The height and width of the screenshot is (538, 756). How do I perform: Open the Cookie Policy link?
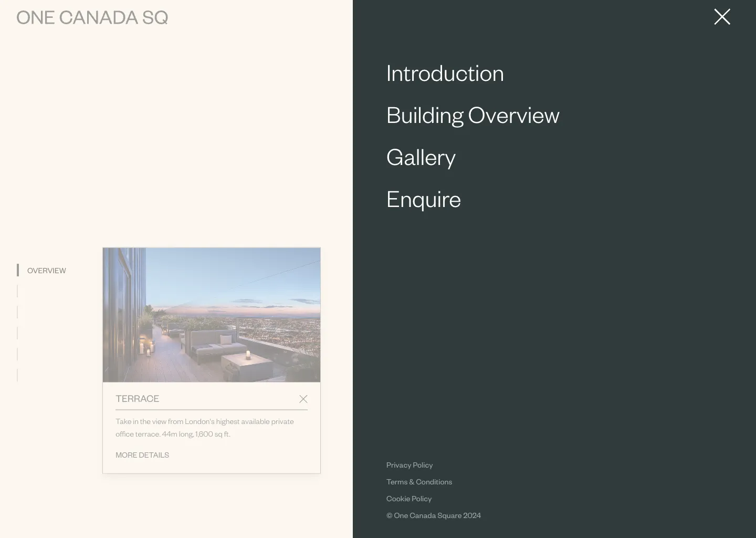tap(409, 499)
